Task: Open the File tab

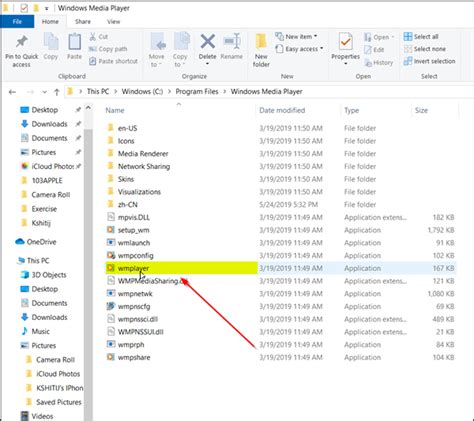Action: tap(17, 22)
